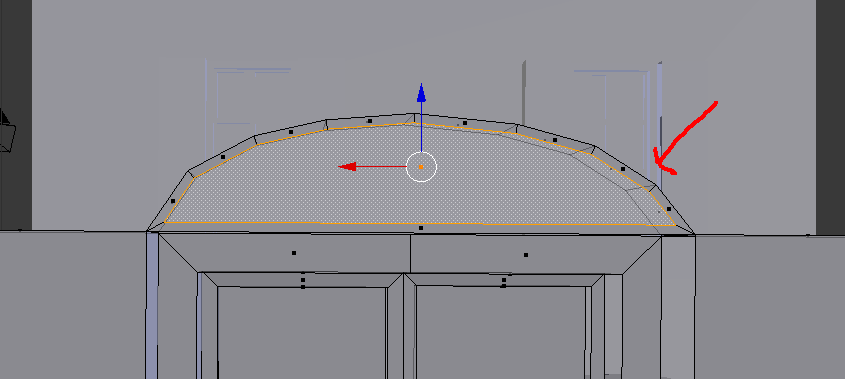Click the blue Z-axis manipulator arrow
The width and height of the screenshot is (845, 379).
point(421,93)
